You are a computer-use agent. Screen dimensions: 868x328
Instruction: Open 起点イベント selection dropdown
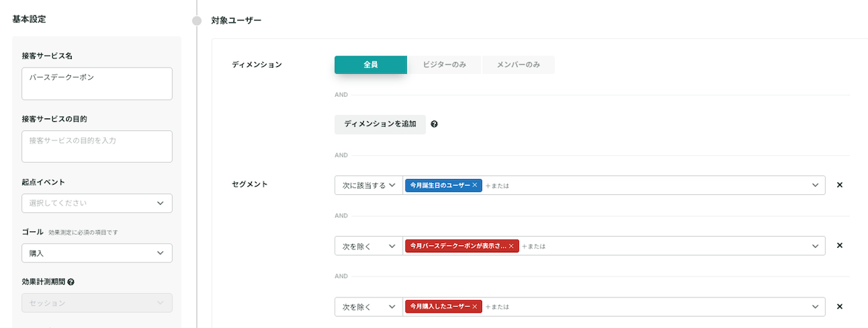click(x=97, y=203)
